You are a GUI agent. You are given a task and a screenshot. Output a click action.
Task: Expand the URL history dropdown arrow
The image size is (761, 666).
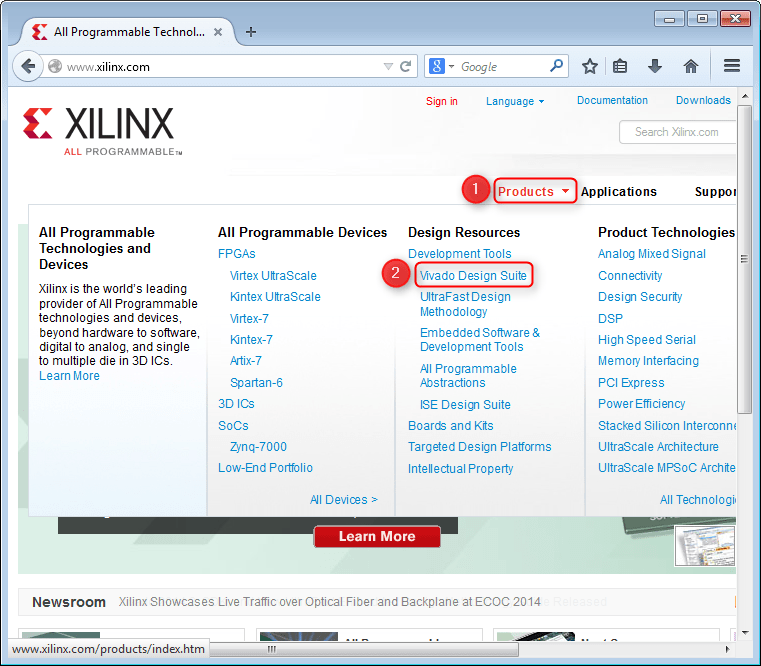tap(388, 67)
